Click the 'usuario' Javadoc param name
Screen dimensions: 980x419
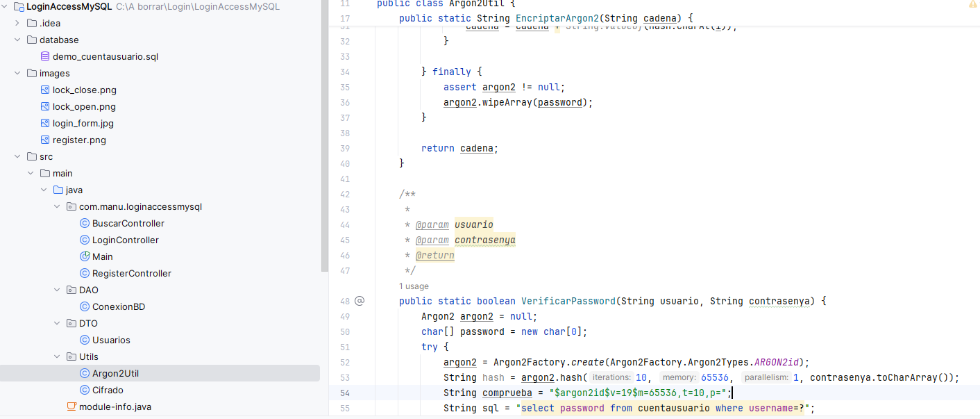click(x=474, y=224)
